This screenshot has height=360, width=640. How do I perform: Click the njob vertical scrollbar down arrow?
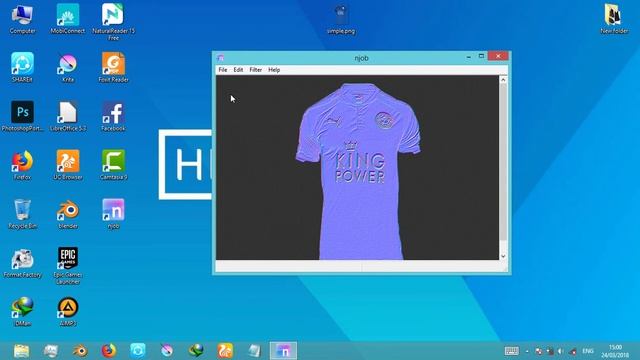click(x=503, y=256)
